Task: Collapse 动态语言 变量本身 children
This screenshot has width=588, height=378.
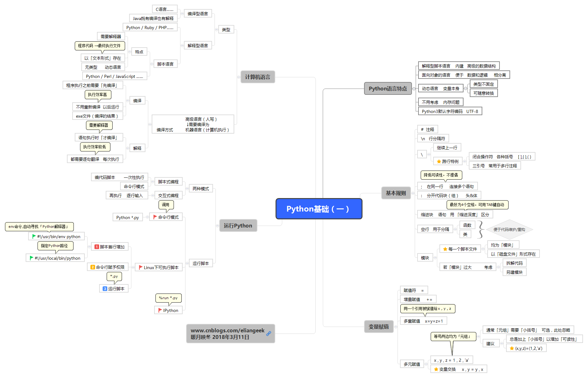Action: (x=465, y=89)
